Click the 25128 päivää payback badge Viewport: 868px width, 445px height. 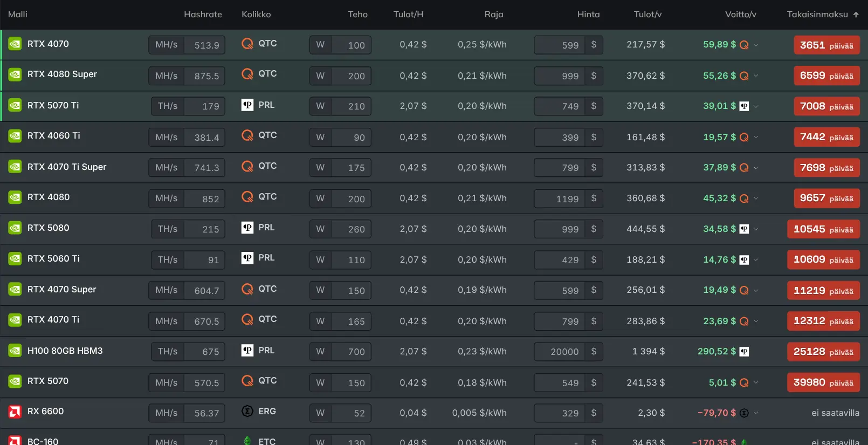[823, 352]
